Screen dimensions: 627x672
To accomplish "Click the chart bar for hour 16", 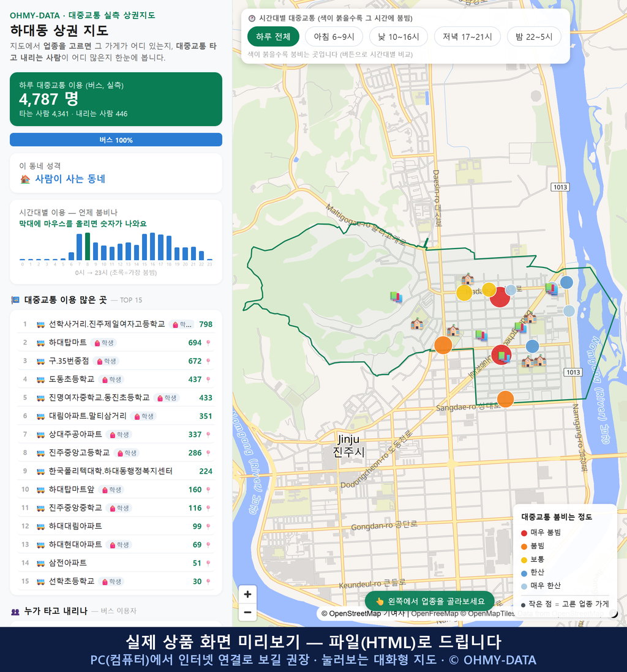I will coord(152,247).
